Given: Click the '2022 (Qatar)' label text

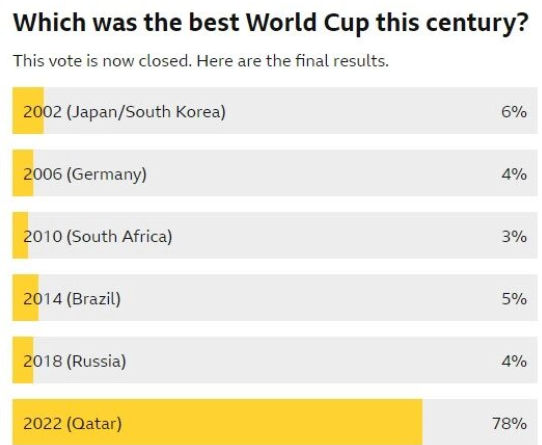Looking at the screenshot, I should (x=73, y=424).
